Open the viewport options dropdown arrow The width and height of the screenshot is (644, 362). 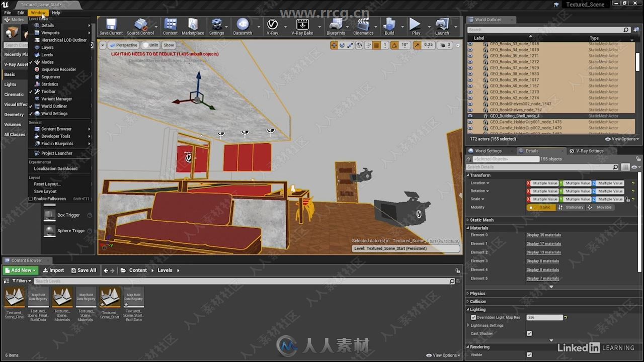click(x=103, y=45)
